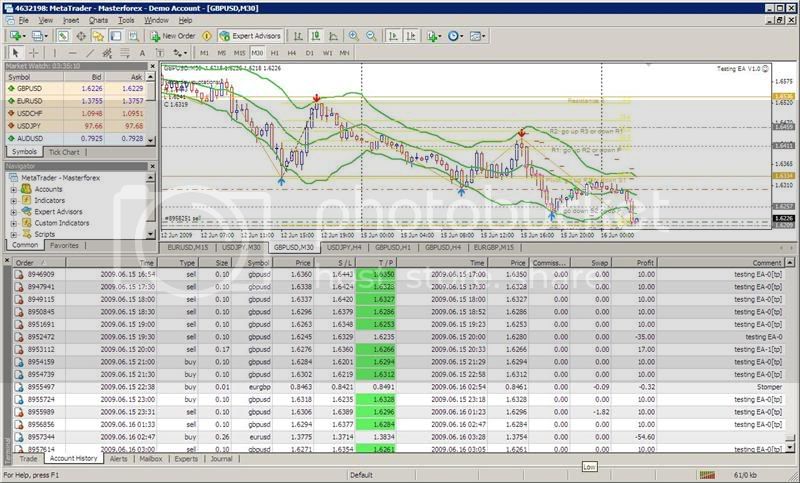This screenshot has width=800, height=483.
Task: Select the Vertical Line drawing tool
Action: pyautogui.click(x=55, y=53)
